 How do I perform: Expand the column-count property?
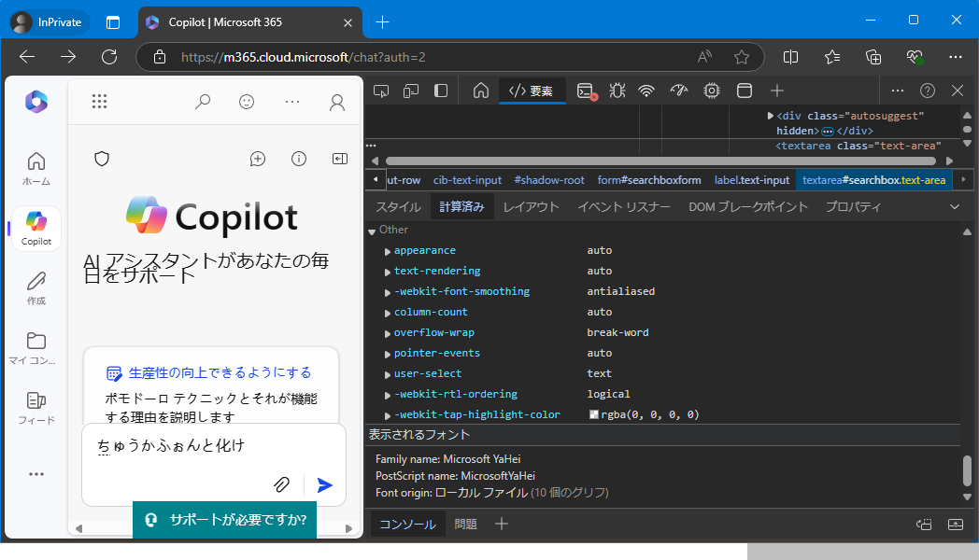[387, 313]
